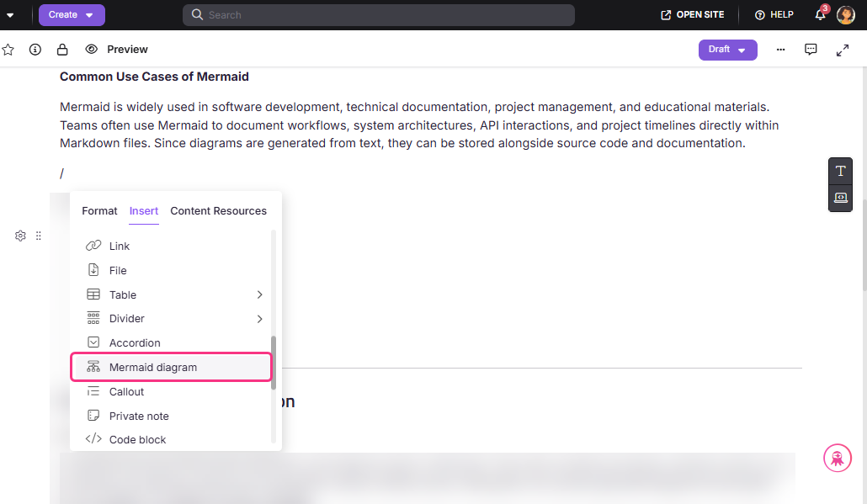Screen dimensions: 867x504
Task: Click the File download icon
Action: 93,270
